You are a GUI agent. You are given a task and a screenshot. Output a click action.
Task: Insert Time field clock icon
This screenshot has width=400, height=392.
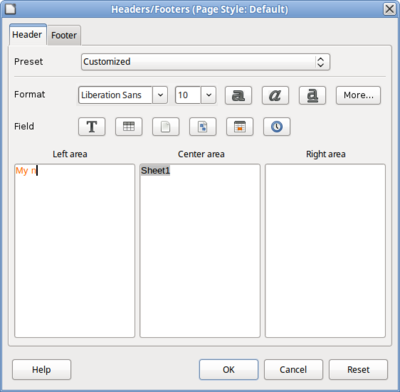[277, 127]
